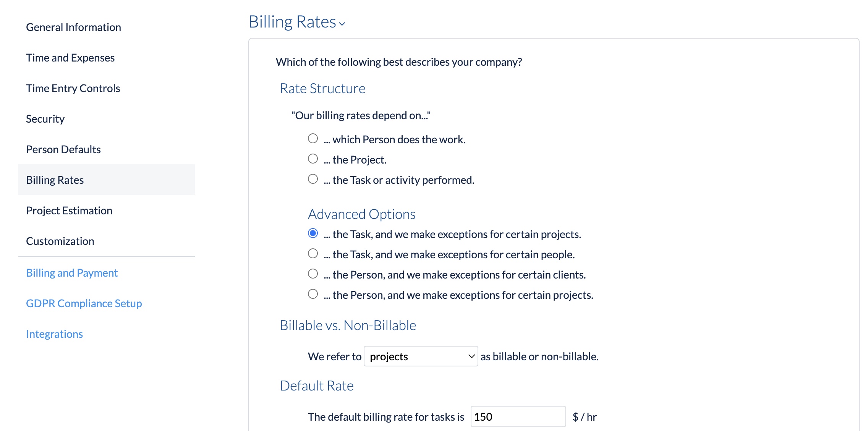868x431 pixels.
Task: Open General Information settings
Action: click(73, 27)
